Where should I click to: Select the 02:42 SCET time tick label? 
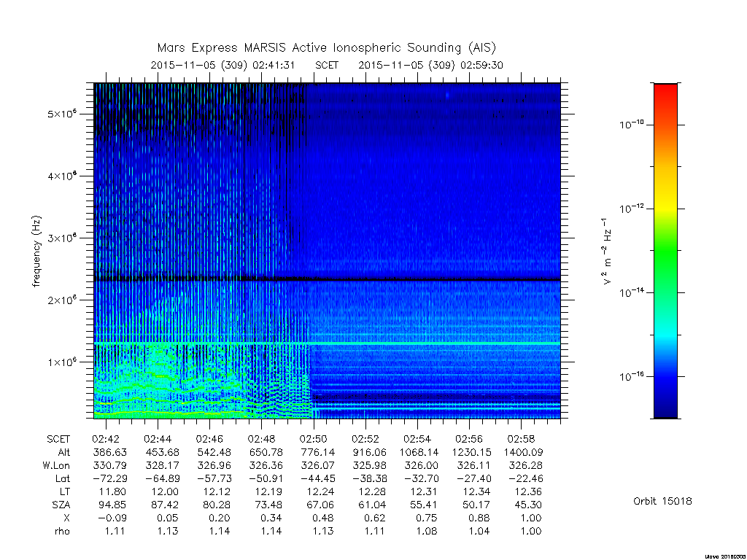click(106, 438)
